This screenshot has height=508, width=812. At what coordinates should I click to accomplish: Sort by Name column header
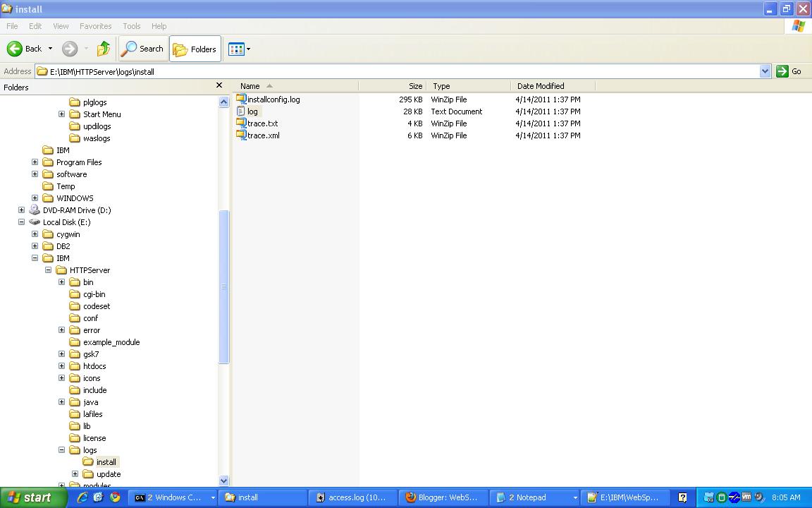point(296,86)
